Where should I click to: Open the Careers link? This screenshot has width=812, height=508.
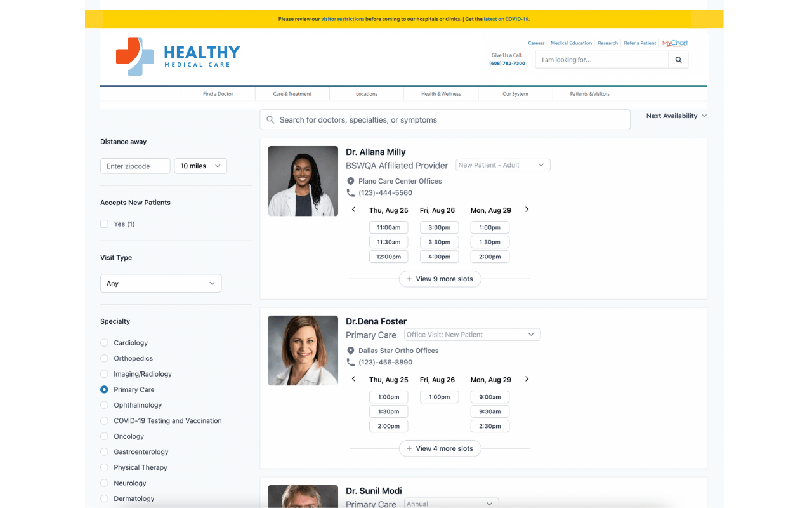click(536, 43)
